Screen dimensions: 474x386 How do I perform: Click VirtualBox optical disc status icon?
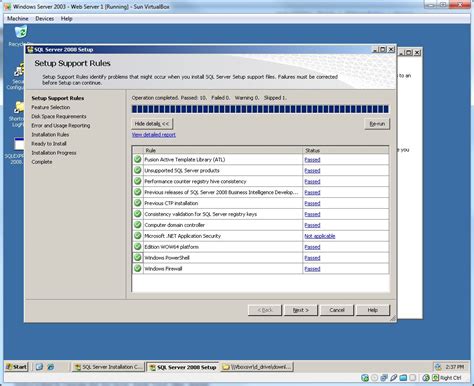(374, 378)
